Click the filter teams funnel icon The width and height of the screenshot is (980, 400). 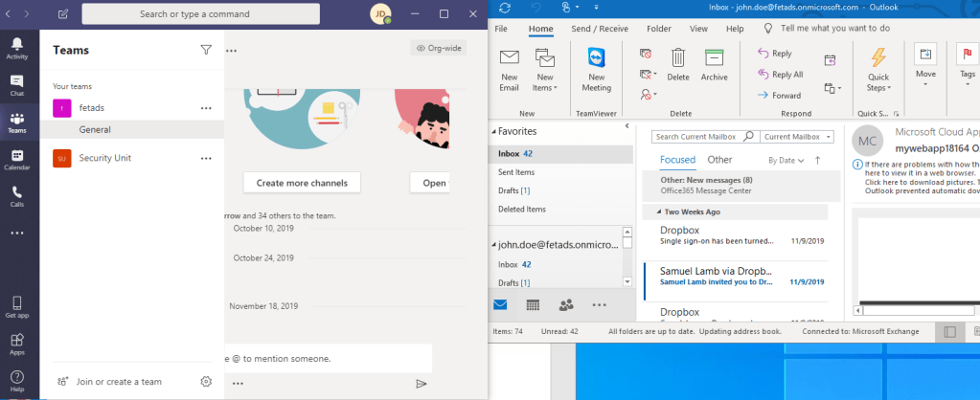[206, 50]
